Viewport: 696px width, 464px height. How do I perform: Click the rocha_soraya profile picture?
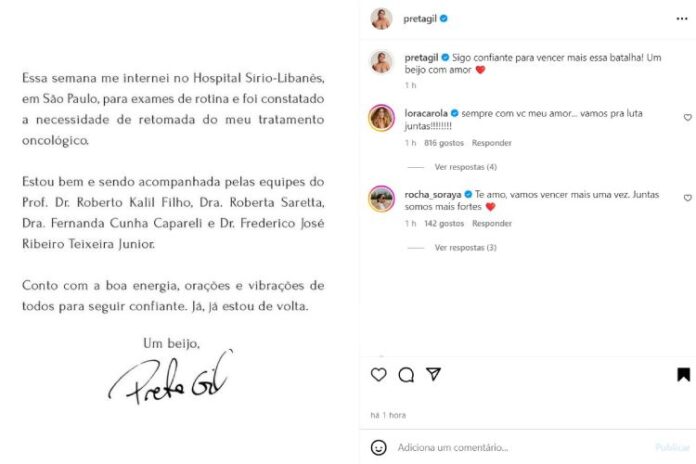click(x=381, y=198)
